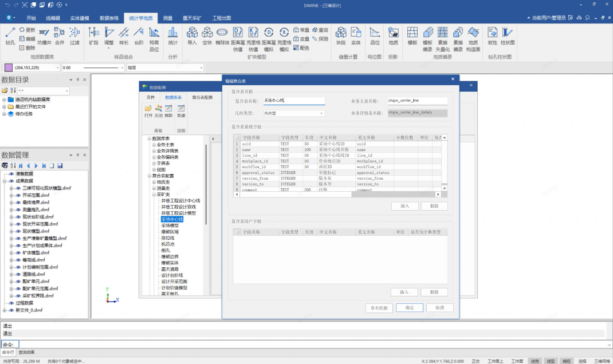Select the 空块 empty block tool
The image size is (613, 364).
pyautogui.click(x=207, y=36)
